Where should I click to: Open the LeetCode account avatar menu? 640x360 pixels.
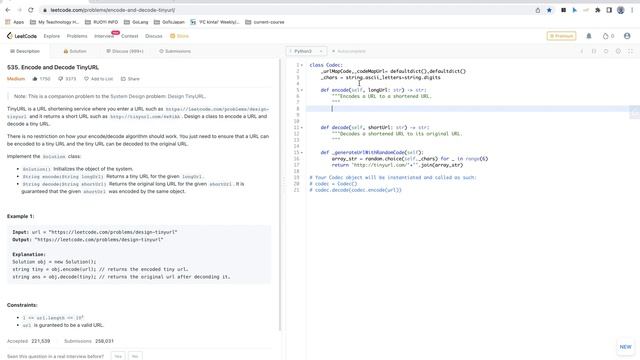(x=627, y=36)
